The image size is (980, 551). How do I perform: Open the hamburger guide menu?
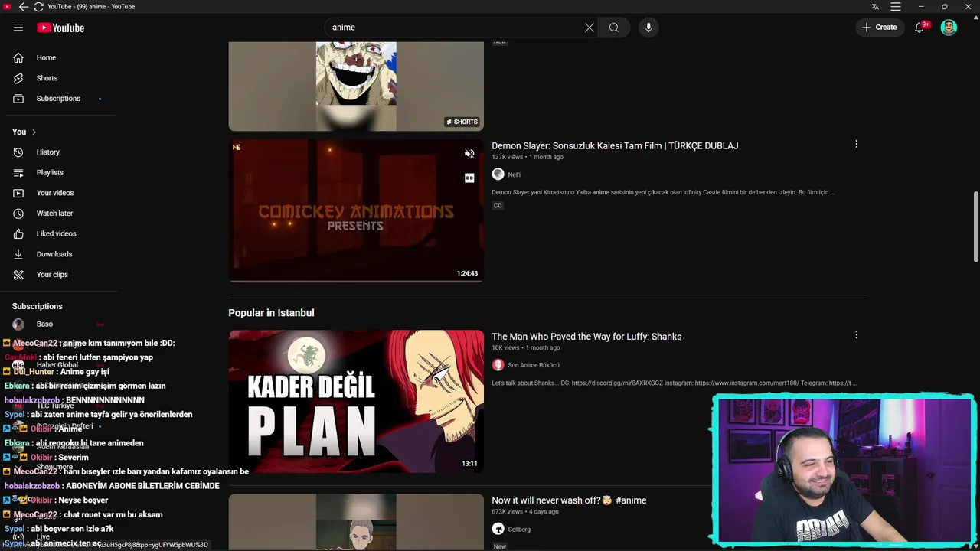click(18, 28)
